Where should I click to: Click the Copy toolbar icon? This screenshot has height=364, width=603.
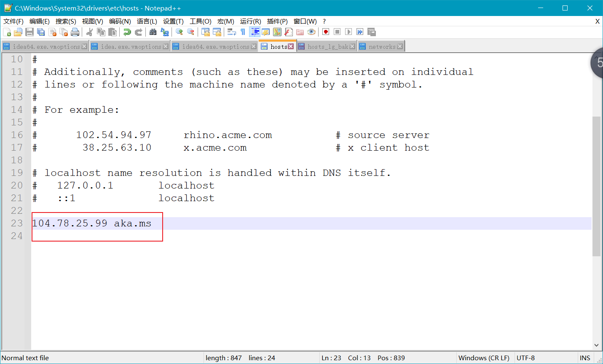pyautogui.click(x=101, y=32)
